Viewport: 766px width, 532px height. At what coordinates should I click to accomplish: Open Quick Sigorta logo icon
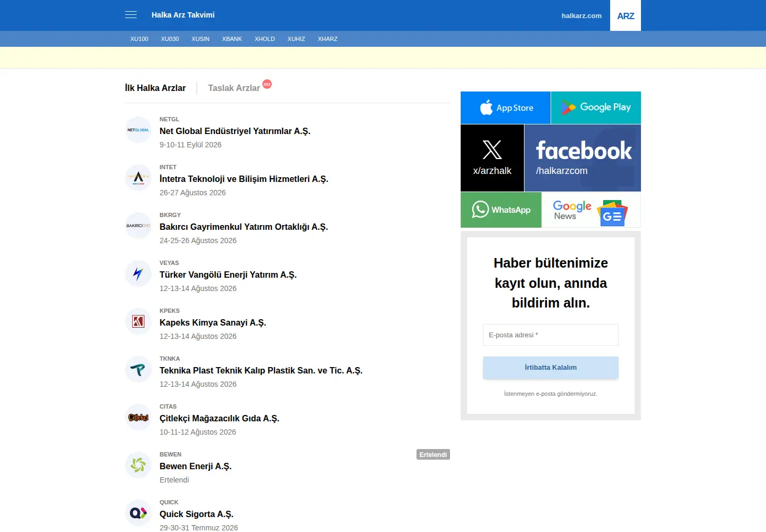(x=138, y=513)
